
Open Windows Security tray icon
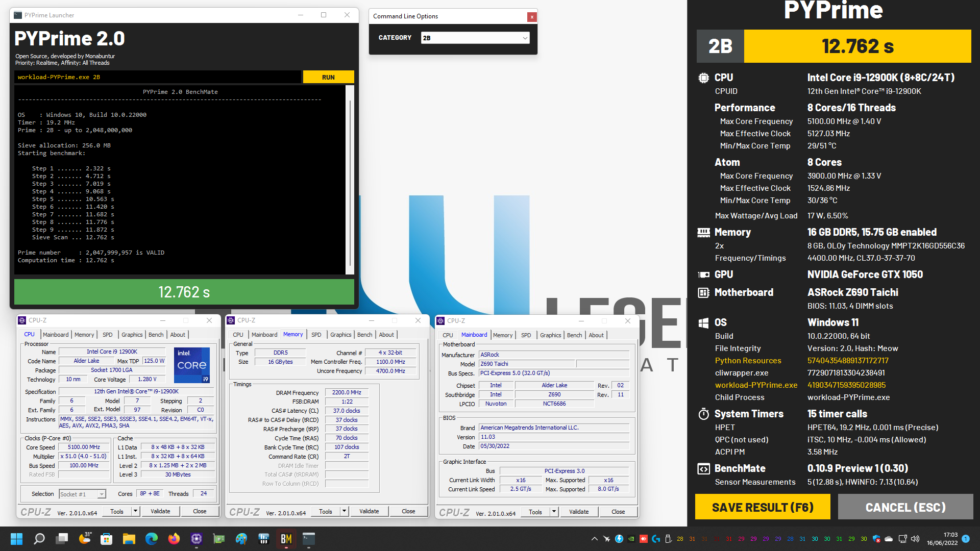(876, 539)
